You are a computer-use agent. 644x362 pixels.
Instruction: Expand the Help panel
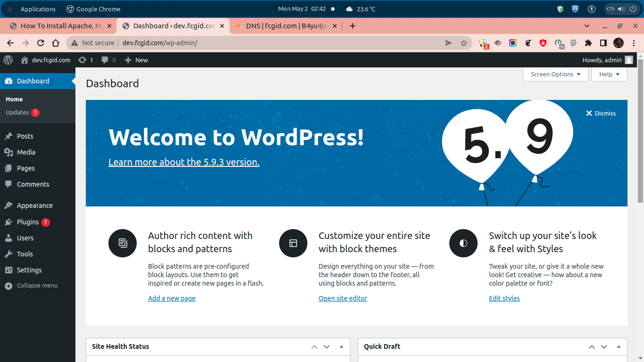tap(609, 74)
